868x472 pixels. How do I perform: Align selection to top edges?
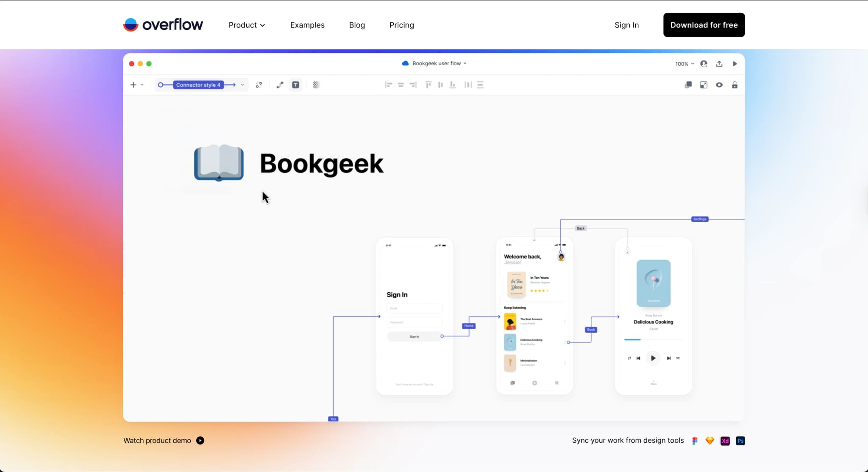click(428, 85)
